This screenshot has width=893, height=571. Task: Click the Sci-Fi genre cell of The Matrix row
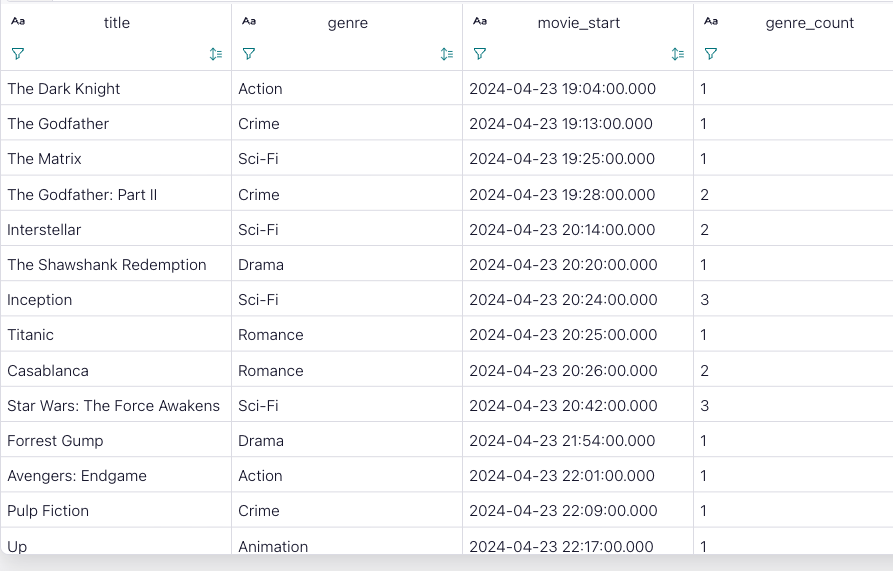[x=347, y=158]
